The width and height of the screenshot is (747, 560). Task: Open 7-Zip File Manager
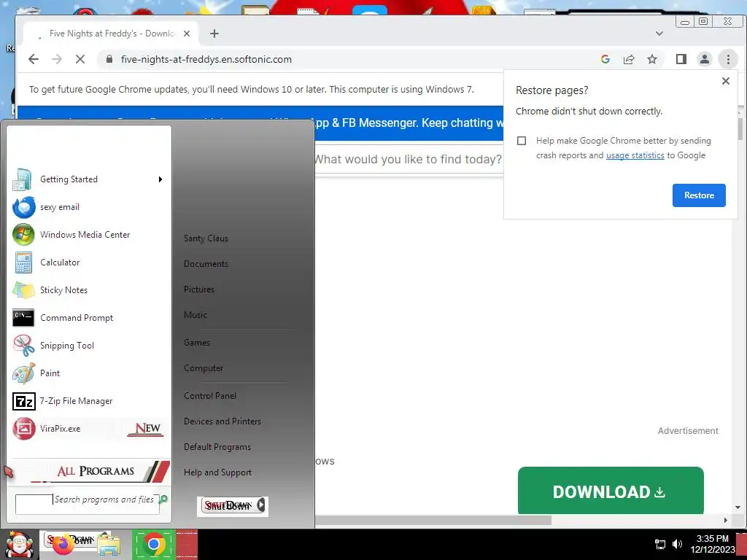click(x=88, y=401)
